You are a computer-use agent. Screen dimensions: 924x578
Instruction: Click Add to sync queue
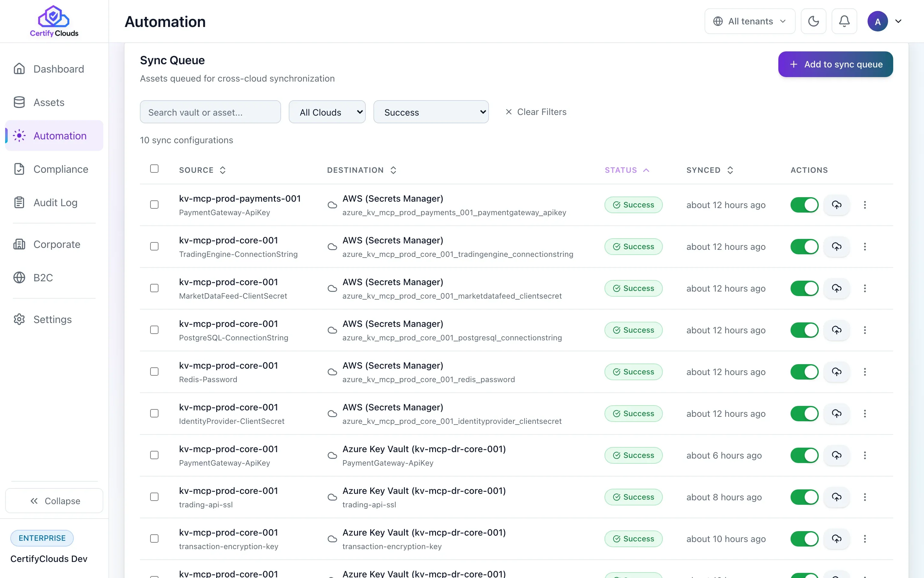click(x=835, y=64)
